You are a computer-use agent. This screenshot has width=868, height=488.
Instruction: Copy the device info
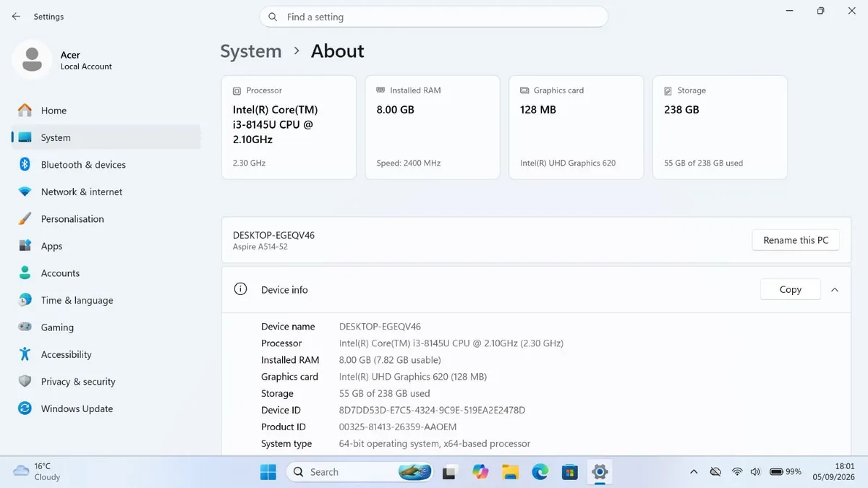tap(791, 289)
